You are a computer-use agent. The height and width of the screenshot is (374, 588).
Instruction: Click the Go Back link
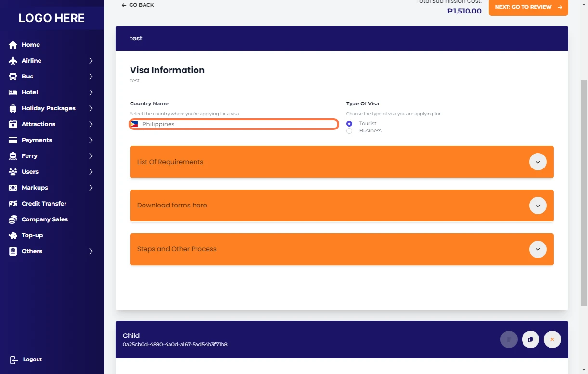[x=138, y=5]
